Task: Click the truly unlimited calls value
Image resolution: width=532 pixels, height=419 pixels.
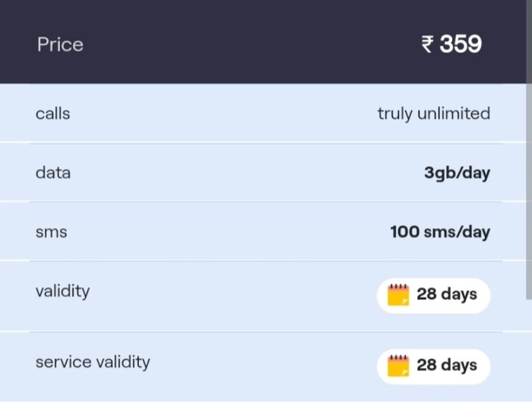Action: 434,114
